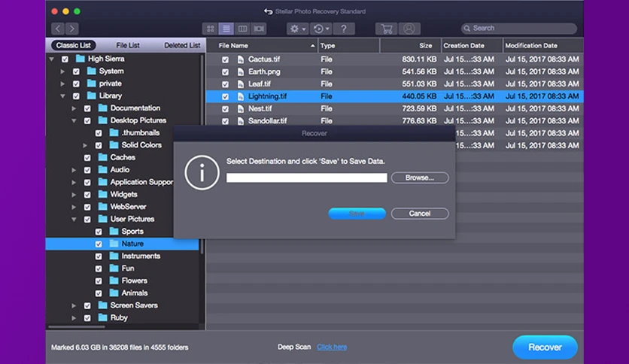Uncheck the Nest.tif checkbox
Image resolution: width=629 pixels, height=364 pixels.
point(225,109)
